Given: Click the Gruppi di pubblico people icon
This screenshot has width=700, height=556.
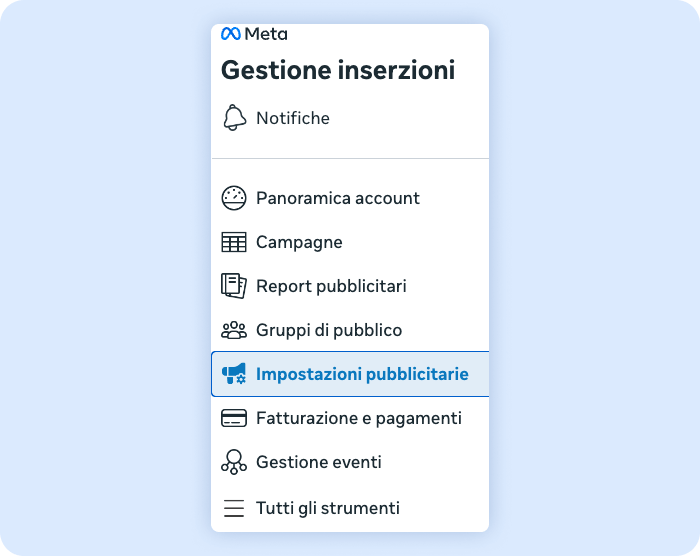Looking at the screenshot, I should [x=234, y=330].
